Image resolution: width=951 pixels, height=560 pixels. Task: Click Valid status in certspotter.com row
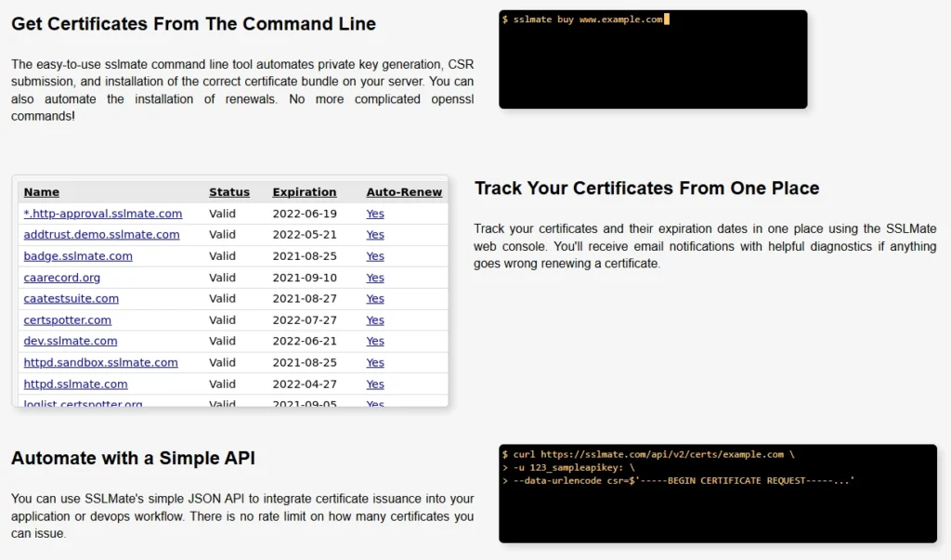[x=222, y=319]
